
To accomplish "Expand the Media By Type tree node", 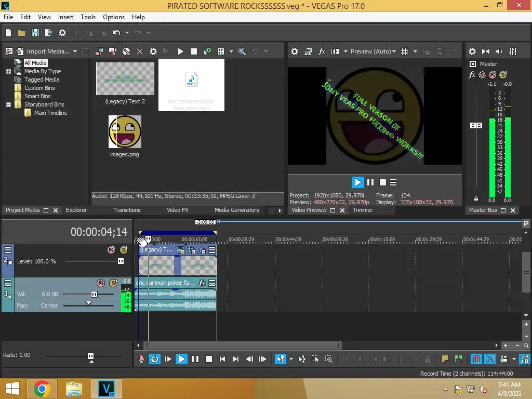I will click(8, 71).
